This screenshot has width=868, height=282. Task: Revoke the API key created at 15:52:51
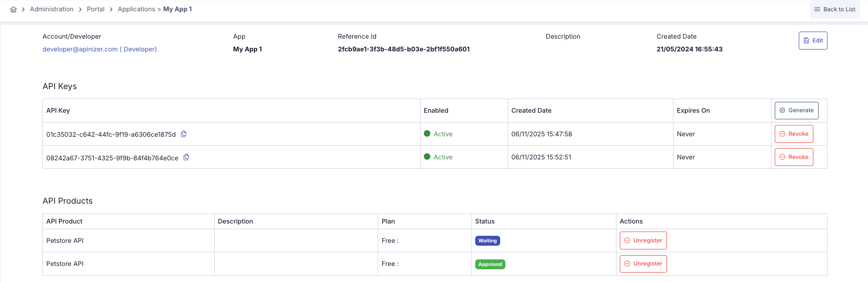pos(794,157)
